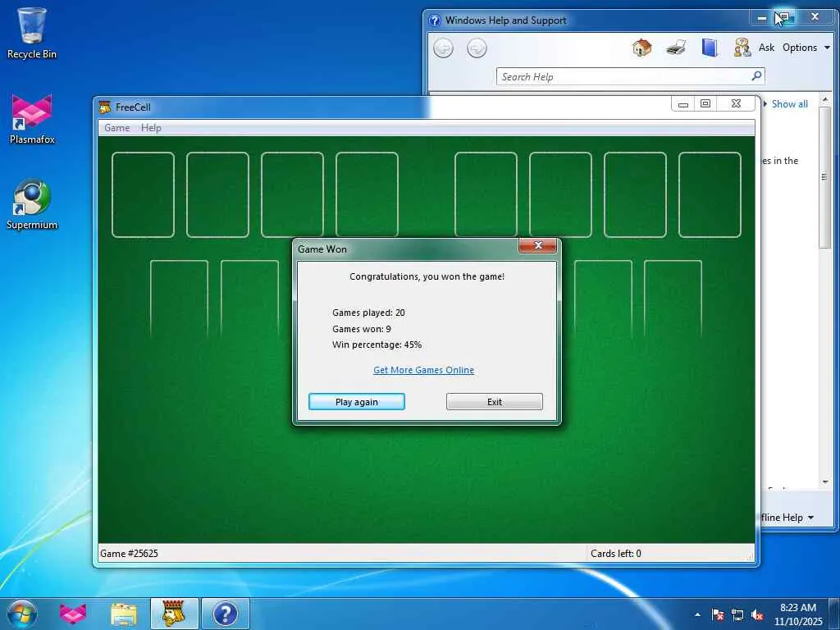Show hidden tray icons arrow
The height and width of the screenshot is (630, 840).
(697, 614)
